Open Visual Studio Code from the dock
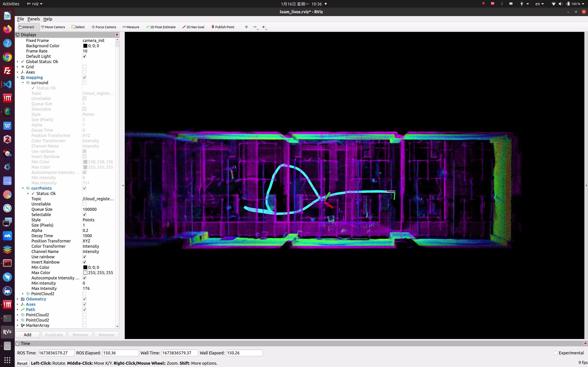Viewport: 588px width, 367px height. coord(7,84)
